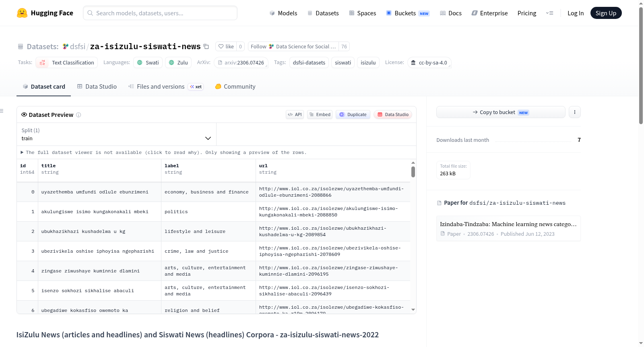The height and width of the screenshot is (347, 644).
Task: Click the cc-by-sa-4.0 license tag
Action: pos(429,62)
